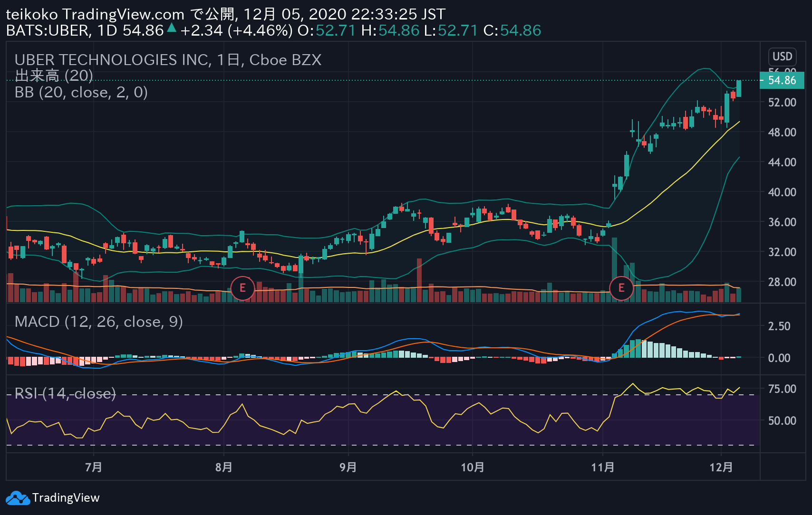Open the TradingView wordmark link
Image resolution: width=812 pixels, height=515 pixels.
coord(66,498)
